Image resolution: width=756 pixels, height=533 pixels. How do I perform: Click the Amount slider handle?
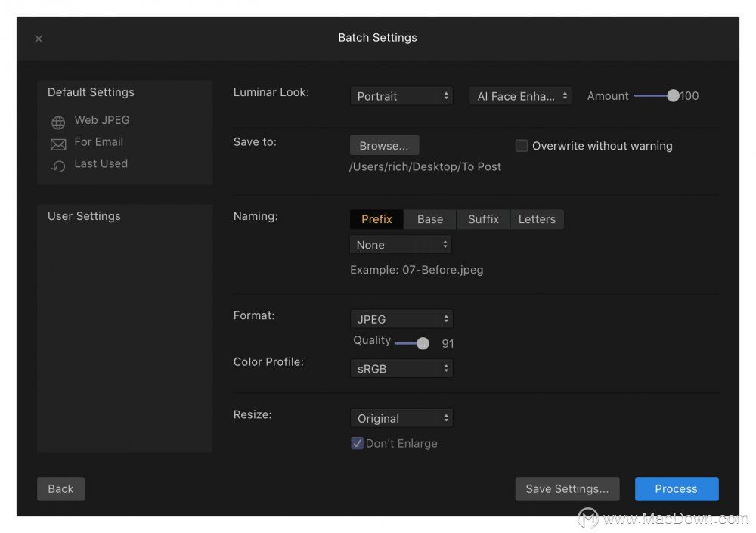(673, 95)
